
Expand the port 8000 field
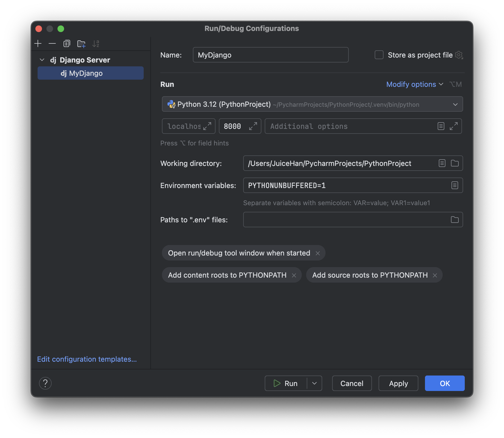click(x=253, y=126)
